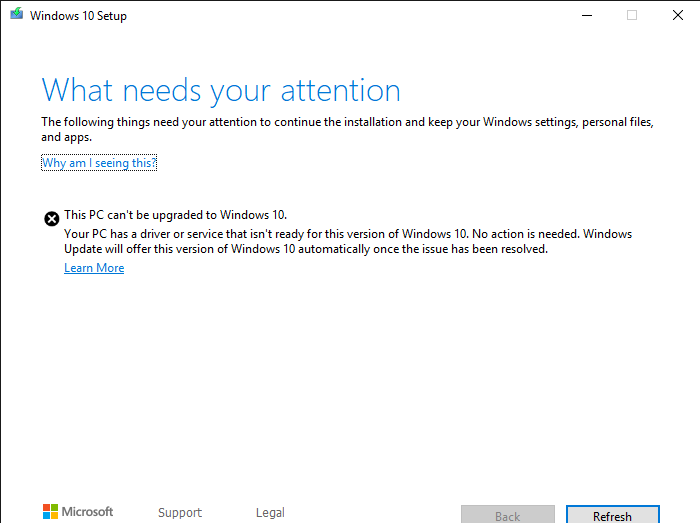The height and width of the screenshot is (523, 700).
Task: Click the black error X icon
Action: 52,219
